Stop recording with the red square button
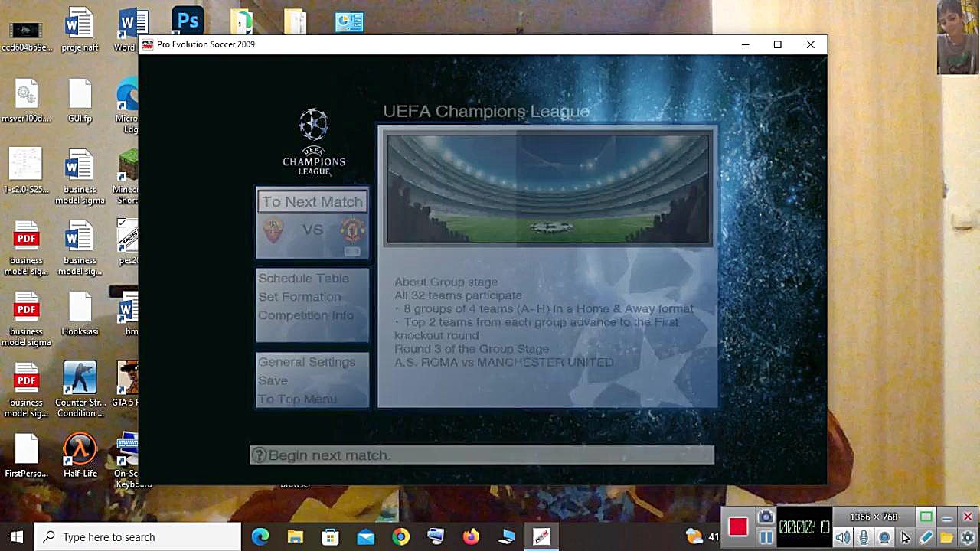The image size is (980, 551). click(x=738, y=527)
